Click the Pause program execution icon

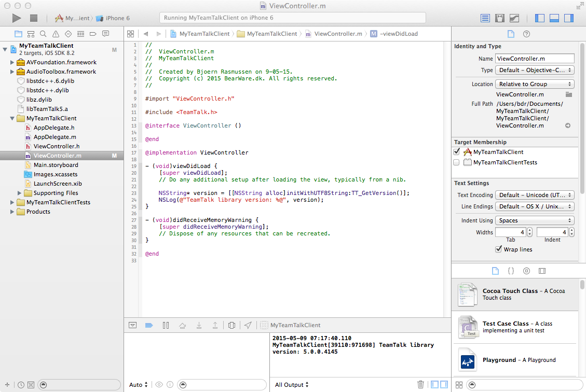[166, 325]
